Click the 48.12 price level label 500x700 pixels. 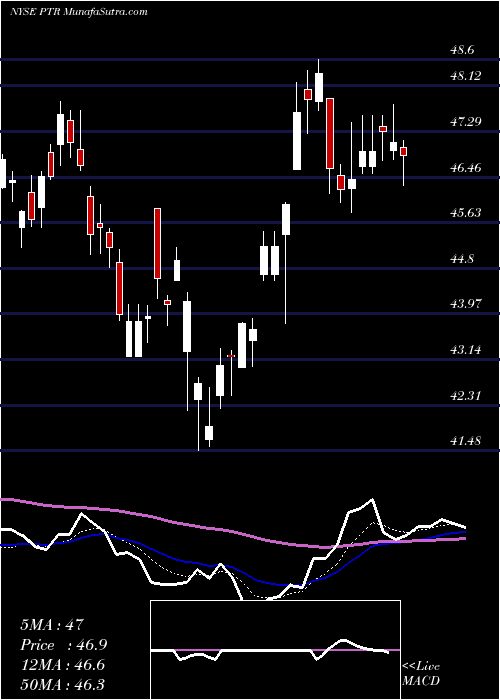coord(467,76)
